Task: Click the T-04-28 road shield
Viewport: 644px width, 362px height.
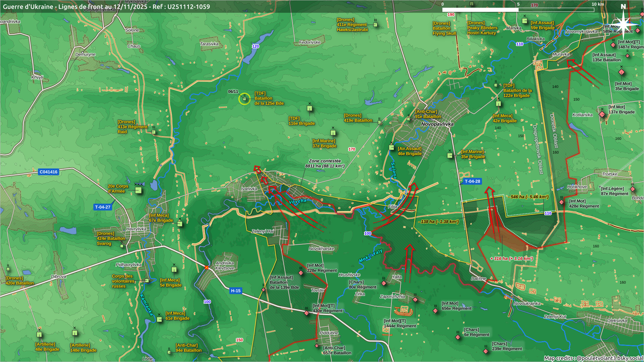Action: coord(472,181)
